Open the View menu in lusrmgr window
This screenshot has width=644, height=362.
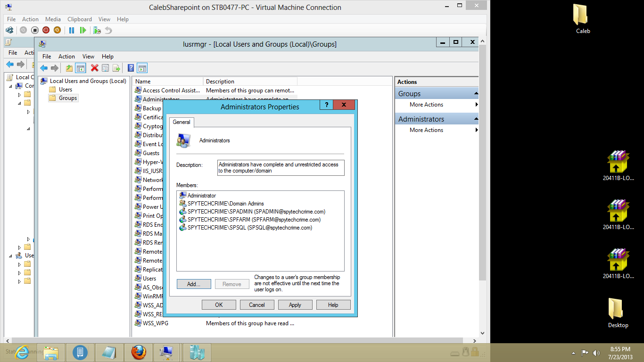coord(88,57)
